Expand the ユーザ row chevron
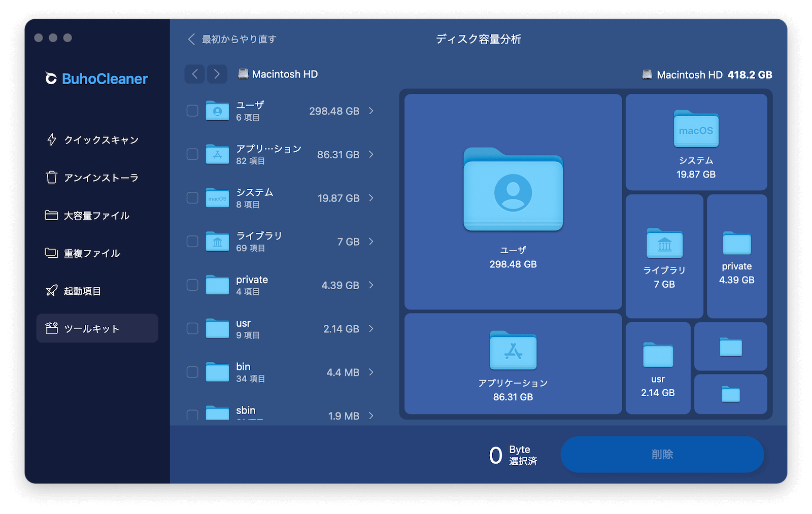812x514 pixels. click(371, 111)
